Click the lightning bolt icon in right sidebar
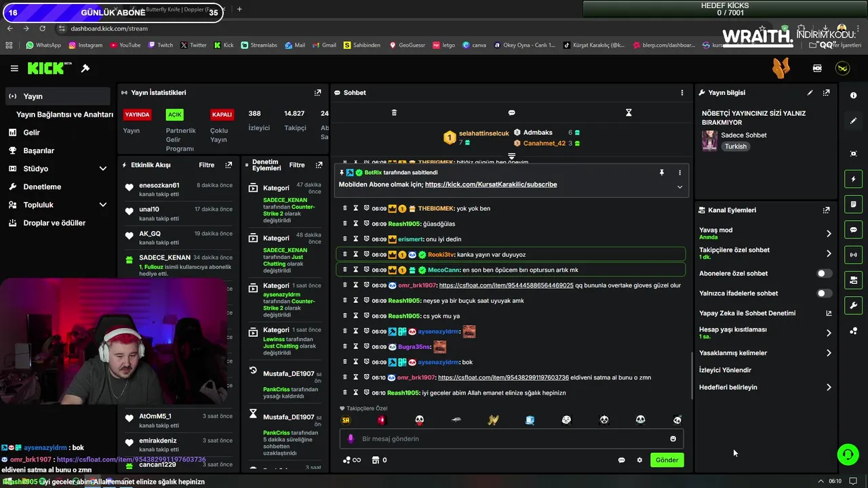This screenshot has height=488, width=868. coord(853,179)
